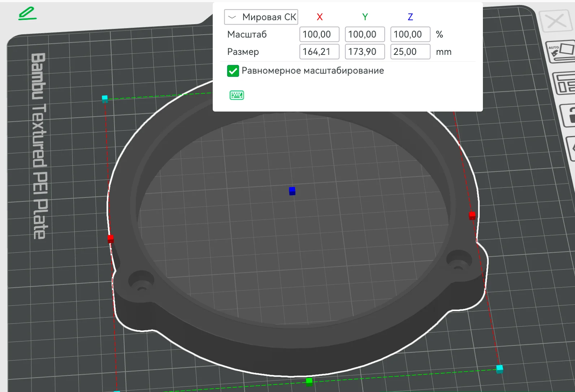The image size is (575, 392).
Task: Click the arrange-objects plate icon
Action: pos(564,83)
